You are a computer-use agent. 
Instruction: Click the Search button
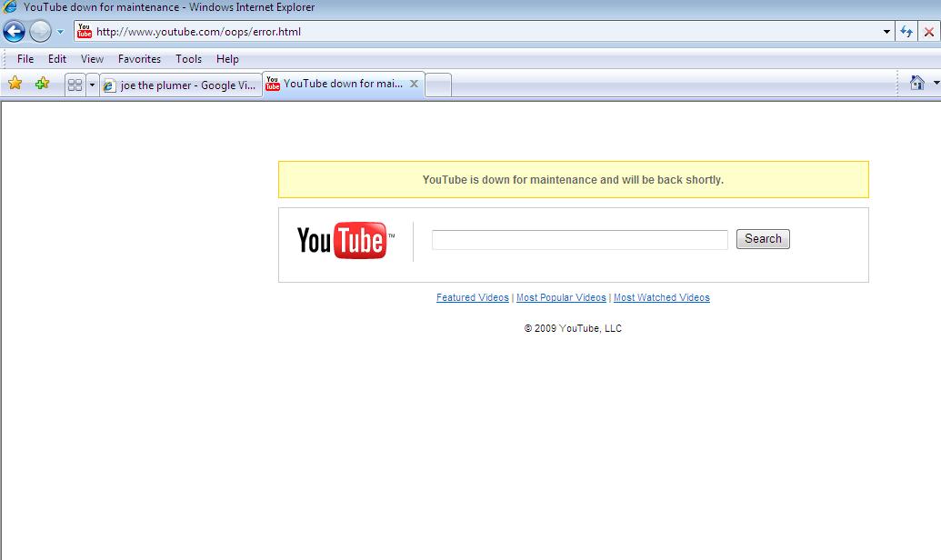tap(763, 239)
